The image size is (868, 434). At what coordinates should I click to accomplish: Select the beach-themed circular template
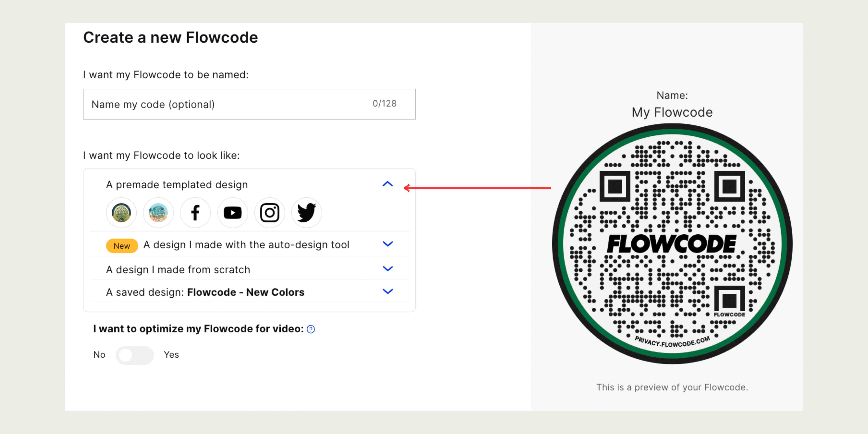pyautogui.click(x=158, y=213)
